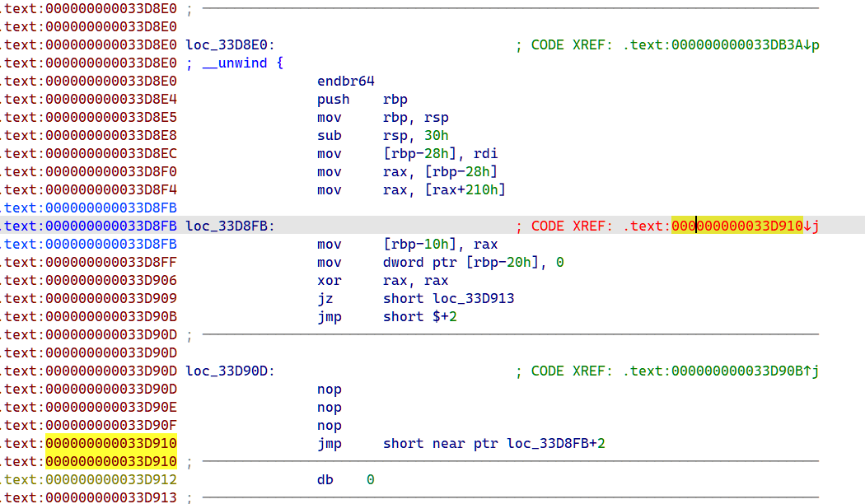The width and height of the screenshot is (865, 504).
Task: Select the db 0 data line
Action: click(x=346, y=480)
